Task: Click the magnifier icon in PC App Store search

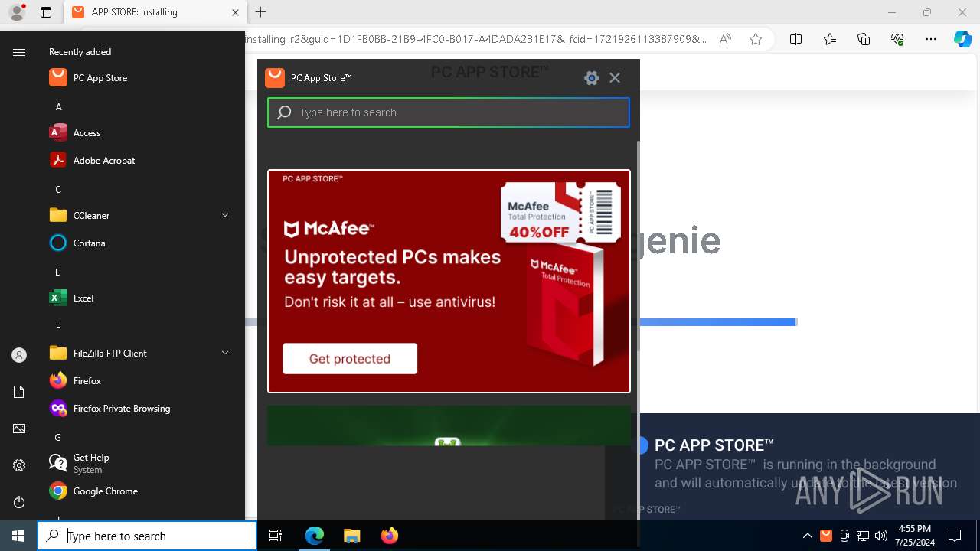Action: point(284,112)
